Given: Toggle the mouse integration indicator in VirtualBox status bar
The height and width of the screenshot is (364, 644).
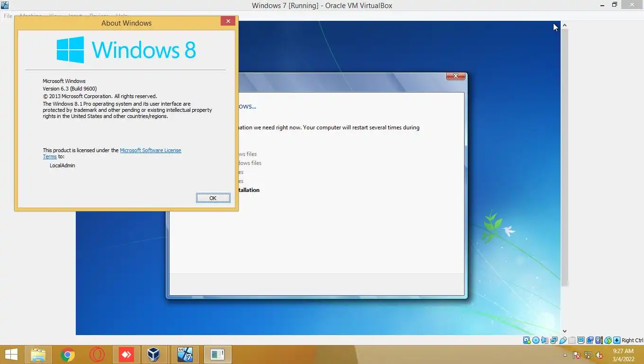Looking at the screenshot, I should click(608, 340).
